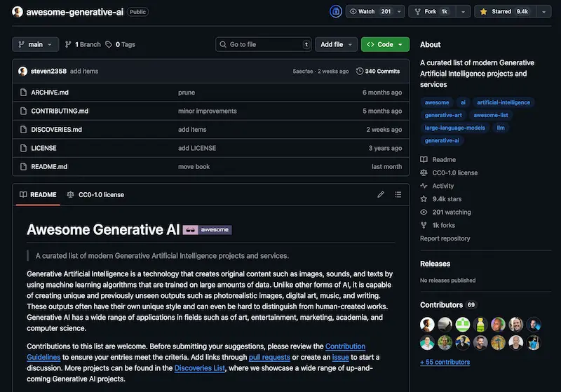
Task: Click the bottle contributor avatar
Action: pos(480,325)
